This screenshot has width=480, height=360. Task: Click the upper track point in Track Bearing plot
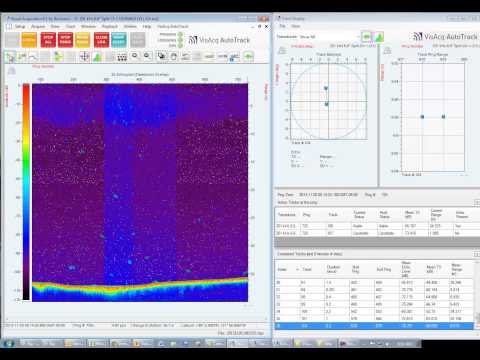click(x=326, y=88)
